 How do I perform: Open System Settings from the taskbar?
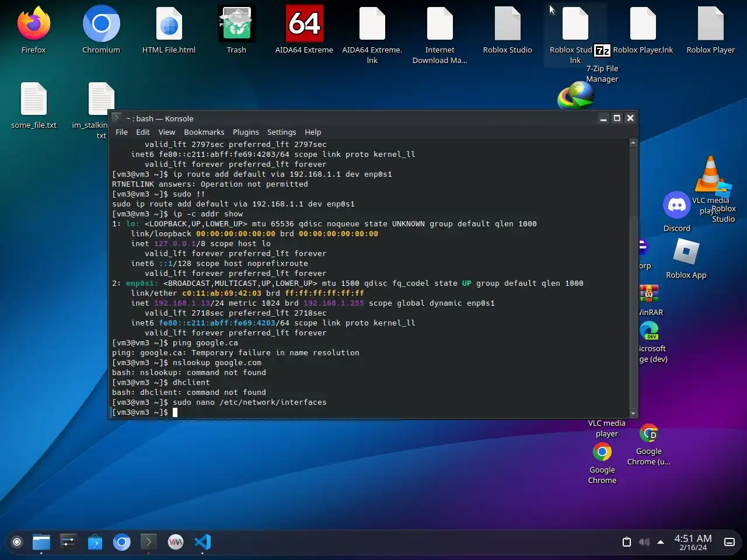tap(68, 542)
